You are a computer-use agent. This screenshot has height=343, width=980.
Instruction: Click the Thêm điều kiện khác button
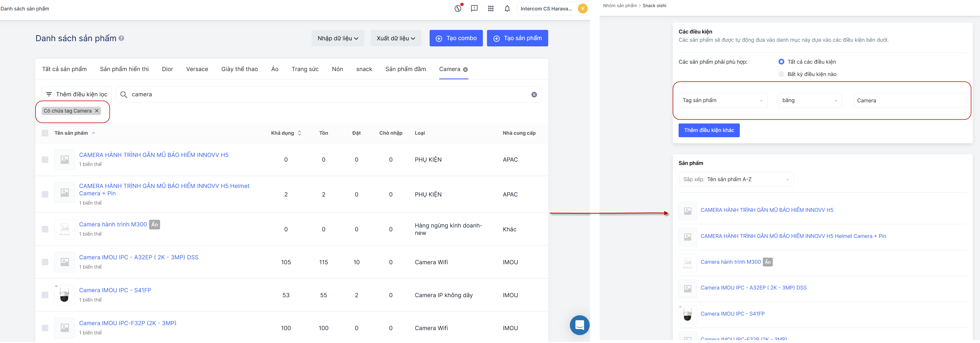(x=709, y=130)
